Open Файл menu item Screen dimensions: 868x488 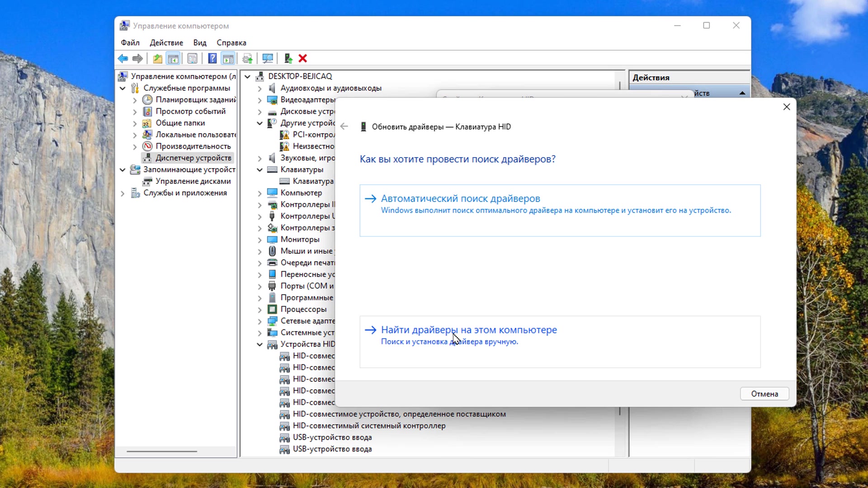coord(130,42)
